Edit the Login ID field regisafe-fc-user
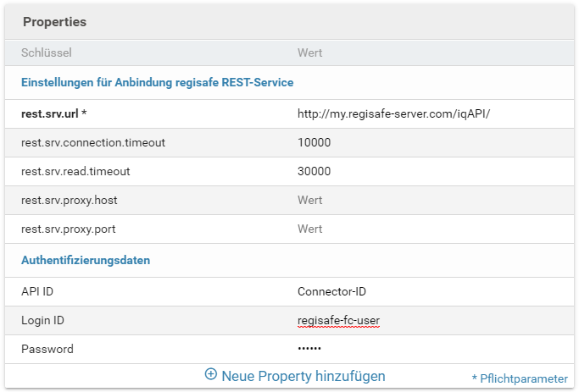The width and height of the screenshot is (579, 392). (x=338, y=320)
